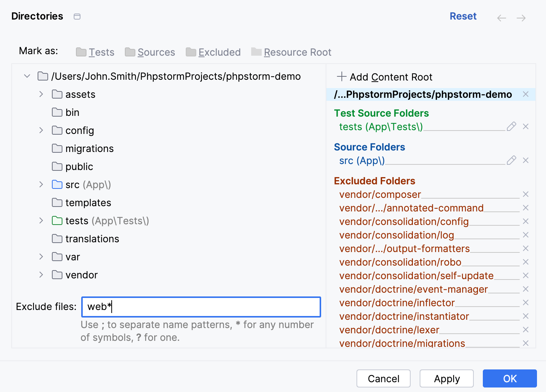Confirm with the OK button
Viewport: 546px width, 392px height.
tap(510, 378)
